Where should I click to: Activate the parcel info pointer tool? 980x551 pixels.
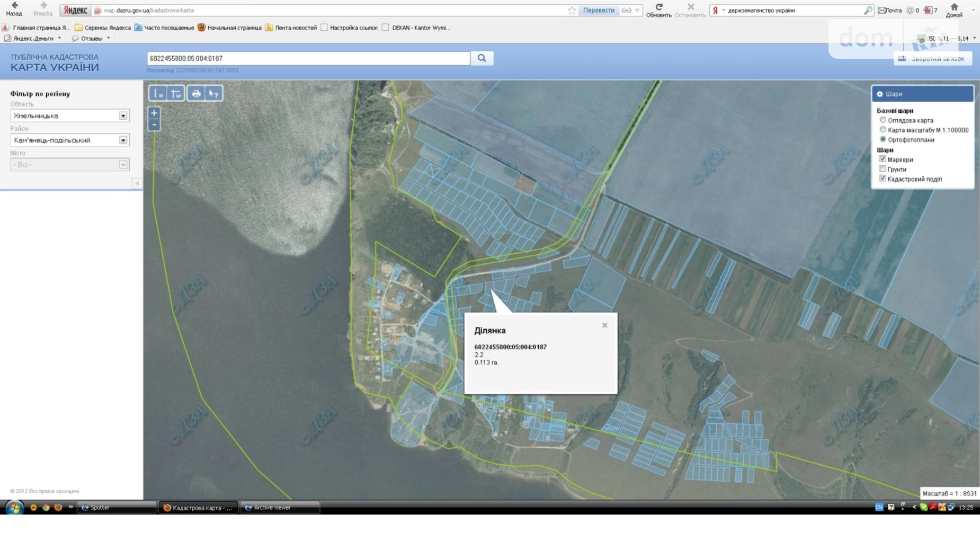point(213,94)
